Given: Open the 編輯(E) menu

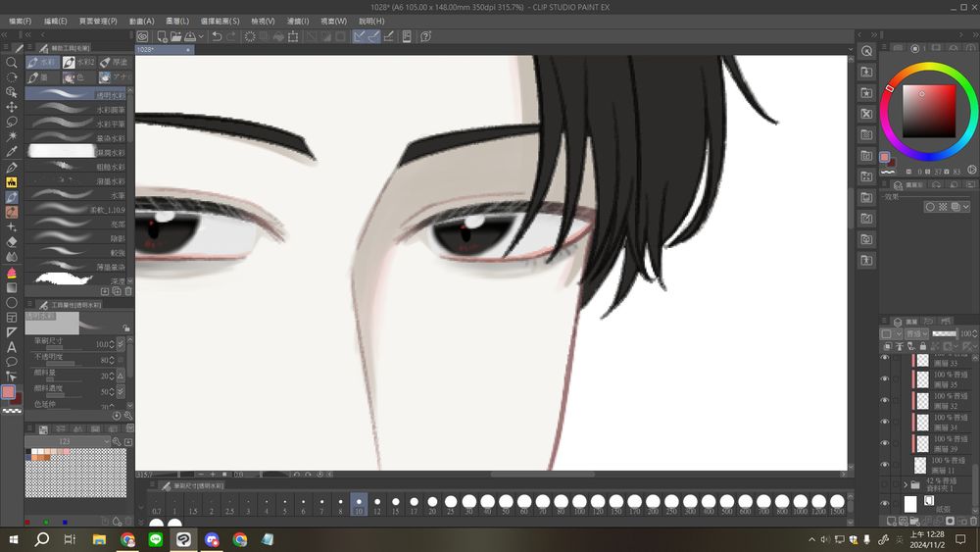Looking at the screenshot, I should tap(55, 21).
